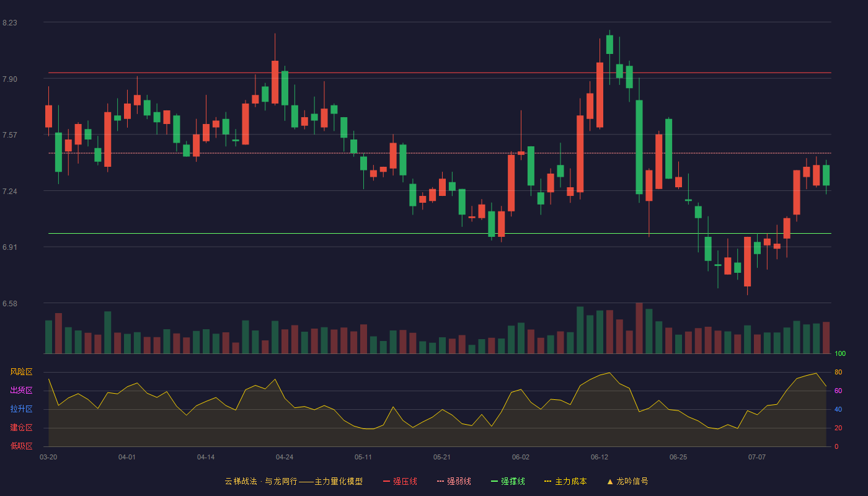Click the 06-12 date label
Image resolution: width=868 pixels, height=496 pixels.
coord(600,457)
